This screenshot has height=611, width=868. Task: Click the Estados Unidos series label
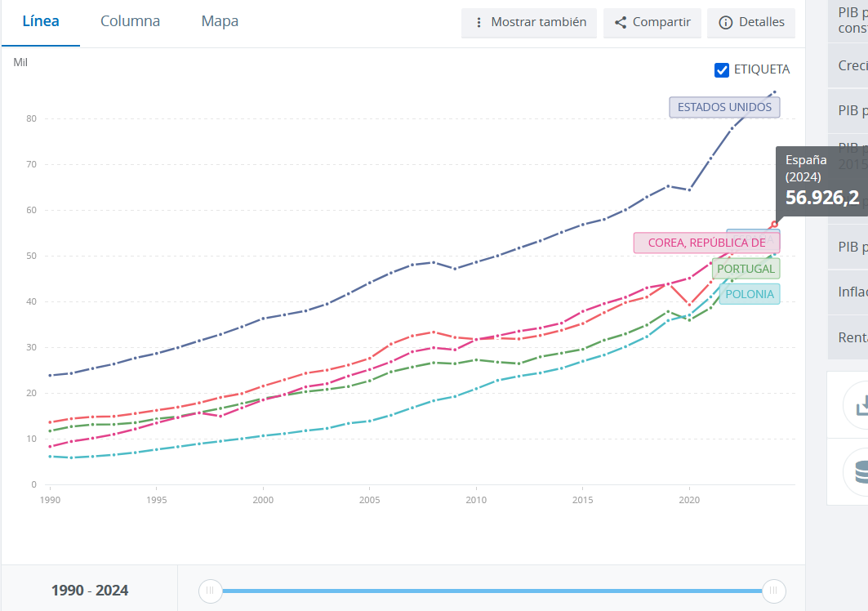[724, 107]
